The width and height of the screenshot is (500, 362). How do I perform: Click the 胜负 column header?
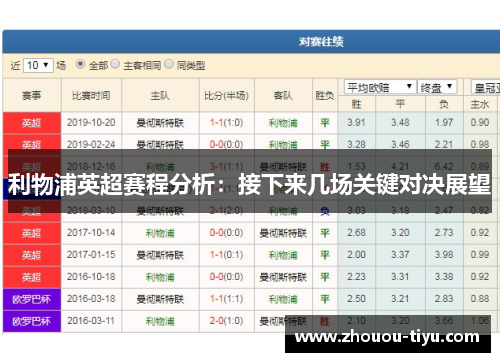[x=325, y=96]
